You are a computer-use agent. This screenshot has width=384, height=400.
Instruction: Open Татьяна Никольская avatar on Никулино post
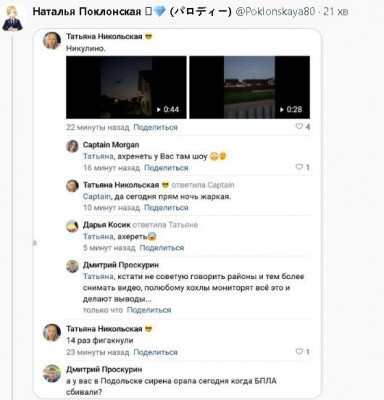(52, 41)
